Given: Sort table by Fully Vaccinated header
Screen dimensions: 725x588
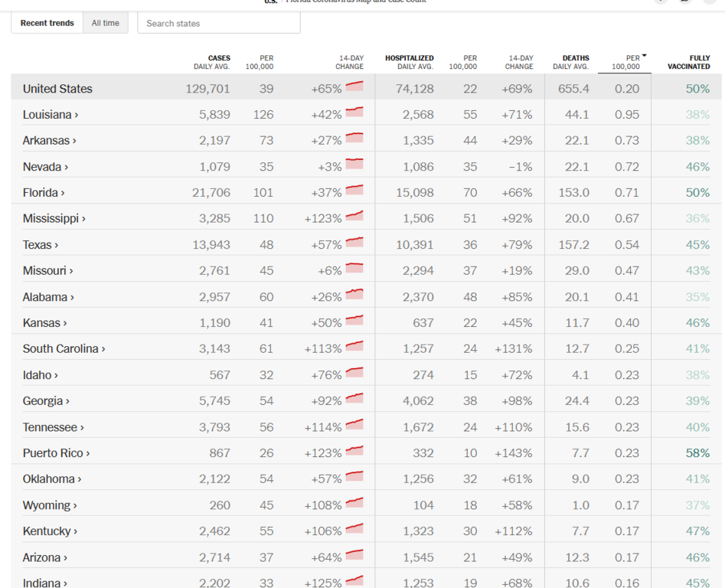Looking at the screenshot, I should [688, 62].
